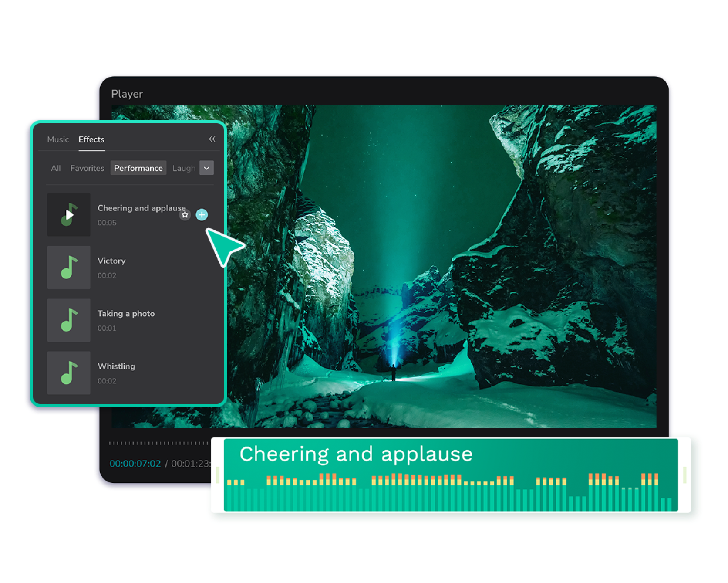
Task: Click the Player panel title
Action: pyautogui.click(x=127, y=94)
